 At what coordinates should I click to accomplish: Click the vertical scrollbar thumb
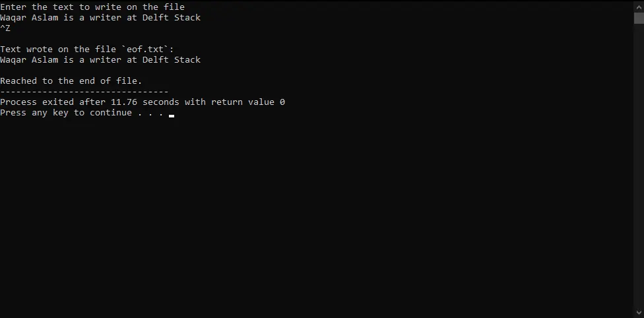639,18
